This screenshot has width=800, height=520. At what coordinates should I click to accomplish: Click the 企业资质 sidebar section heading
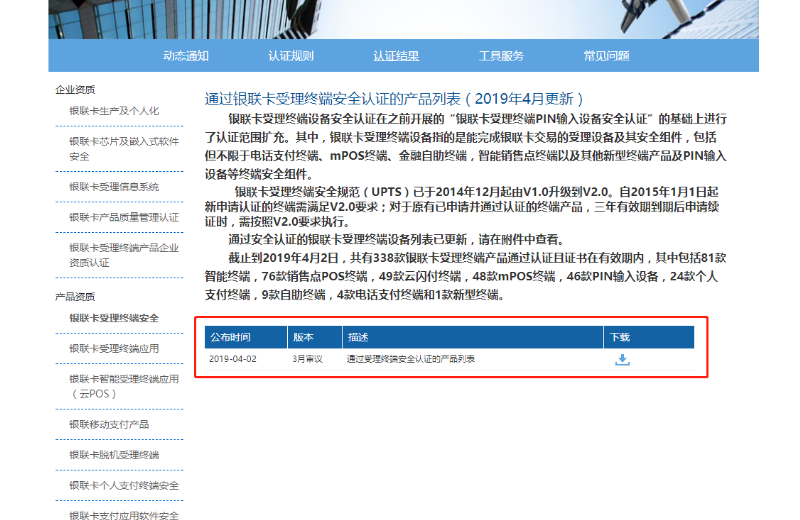pos(75,89)
